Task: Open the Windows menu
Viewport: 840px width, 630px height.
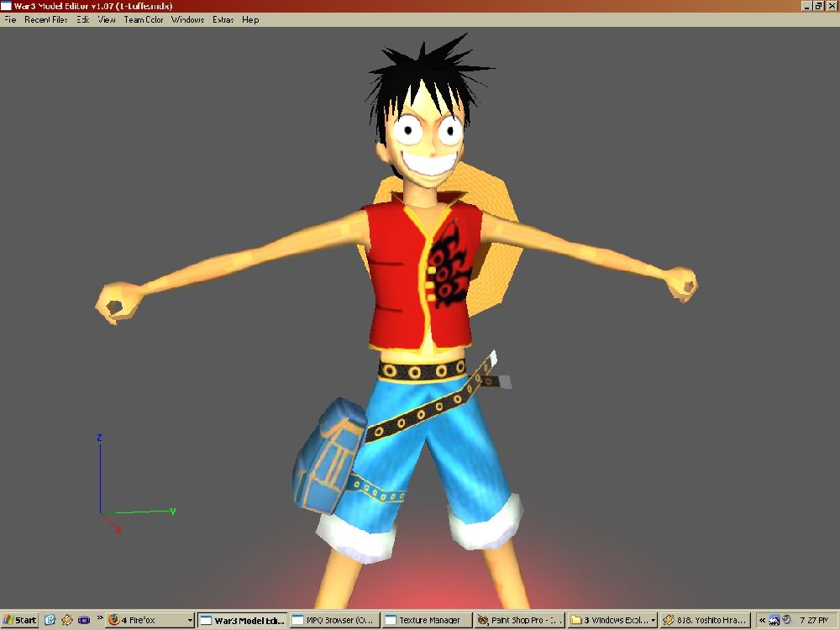Action: click(187, 20)
